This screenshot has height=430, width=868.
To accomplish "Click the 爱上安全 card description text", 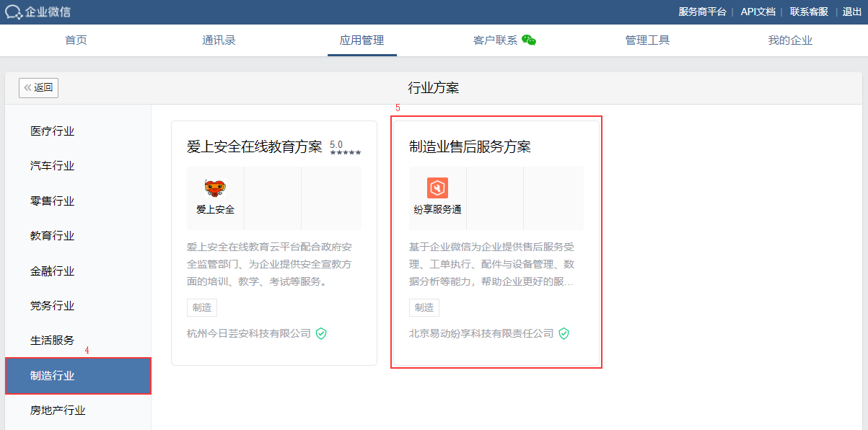I will (x=270, y=264).
